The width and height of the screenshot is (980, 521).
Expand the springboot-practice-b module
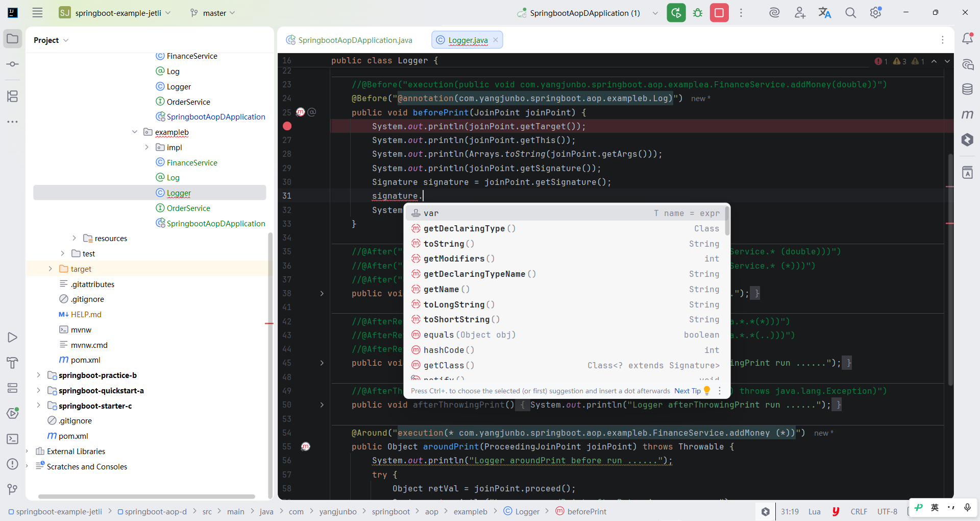click(x=38, y=375)
